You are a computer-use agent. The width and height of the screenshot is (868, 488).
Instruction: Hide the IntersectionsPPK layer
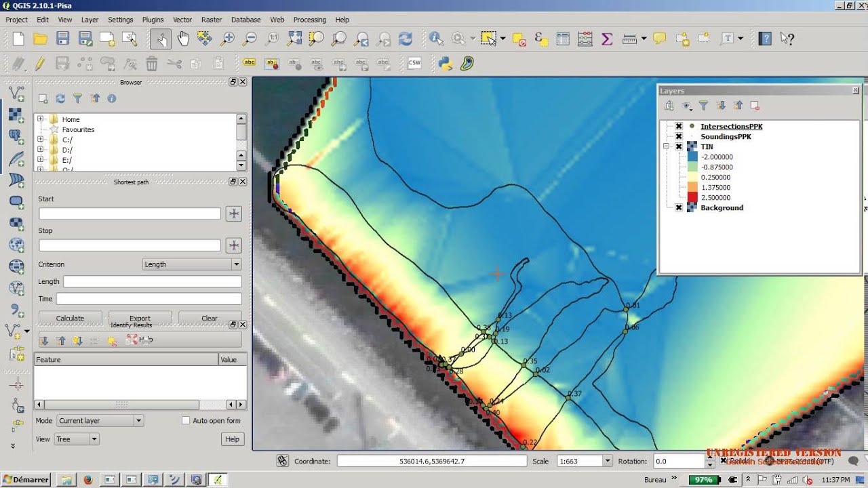[679, 126]
